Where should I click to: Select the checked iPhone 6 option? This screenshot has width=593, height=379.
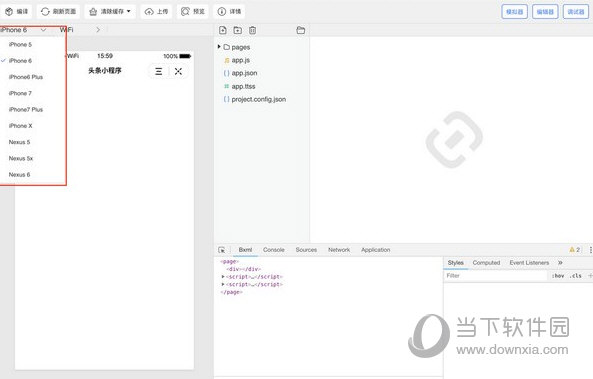tap(20, 61)
